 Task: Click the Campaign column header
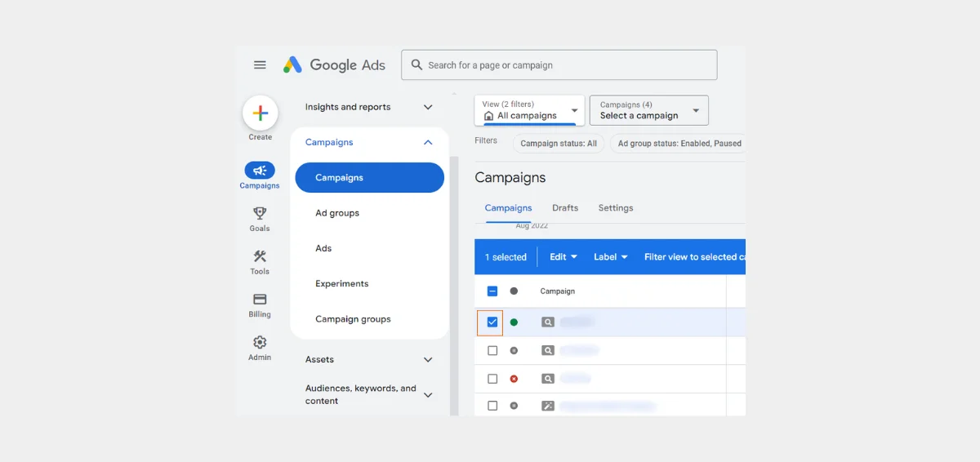tap(558, 291)
